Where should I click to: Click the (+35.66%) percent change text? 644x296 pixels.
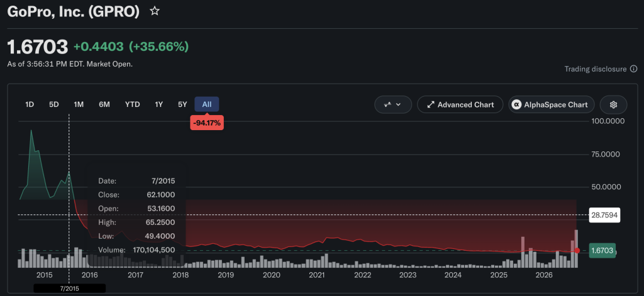159,47
